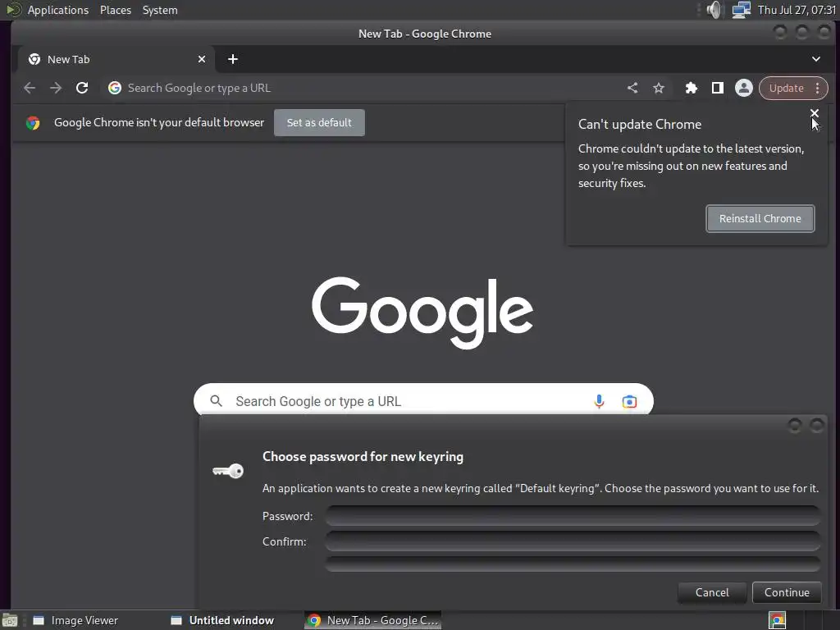The width and height of the screenshot is (840, 630).
Task: Open the profile avatar menu
Action: click(743, 88)
